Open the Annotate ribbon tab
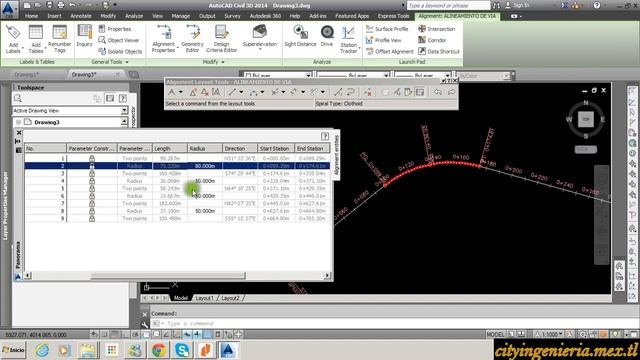The height and width of the screenshot is (360, 640). coord(81,16)
